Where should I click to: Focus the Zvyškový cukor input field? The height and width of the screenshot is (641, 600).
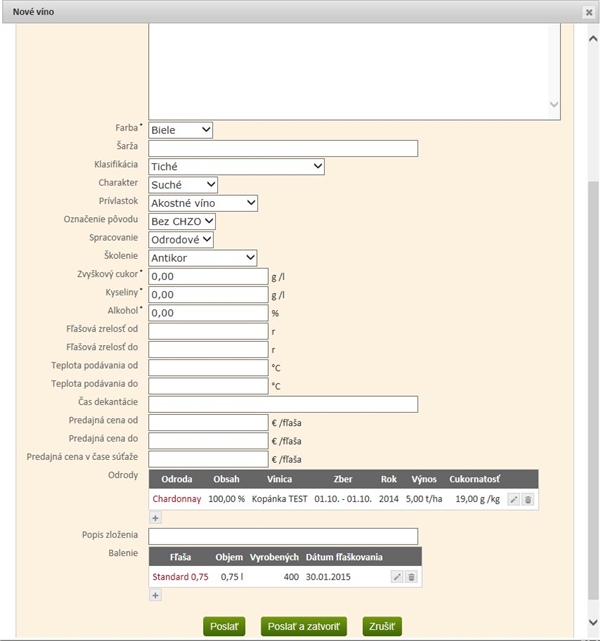coord(208,276)
